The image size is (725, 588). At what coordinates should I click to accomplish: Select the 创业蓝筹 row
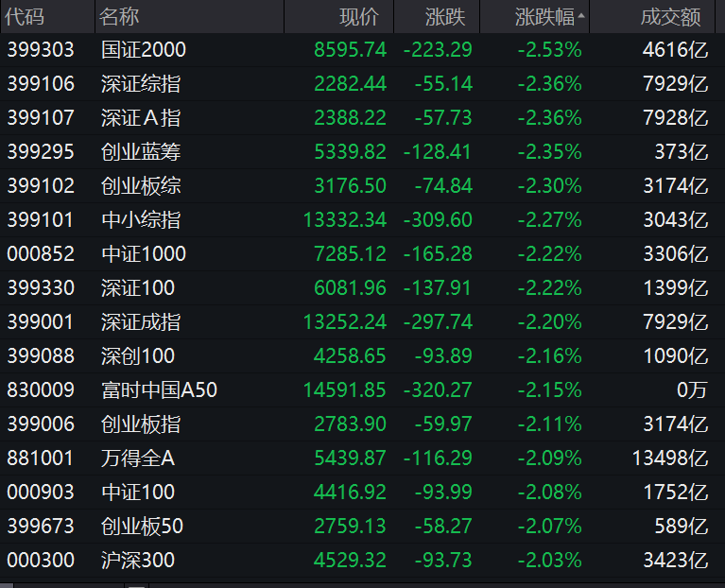click(141, 152)
